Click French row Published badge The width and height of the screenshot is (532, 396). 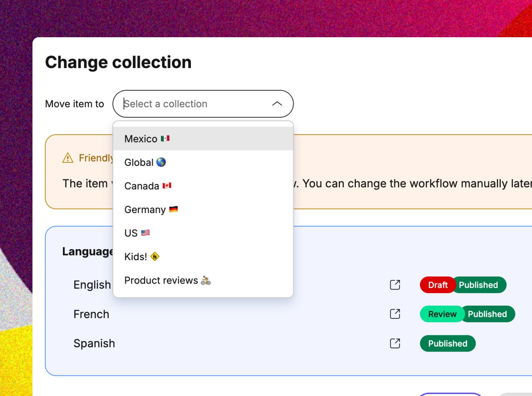[488, 314]
